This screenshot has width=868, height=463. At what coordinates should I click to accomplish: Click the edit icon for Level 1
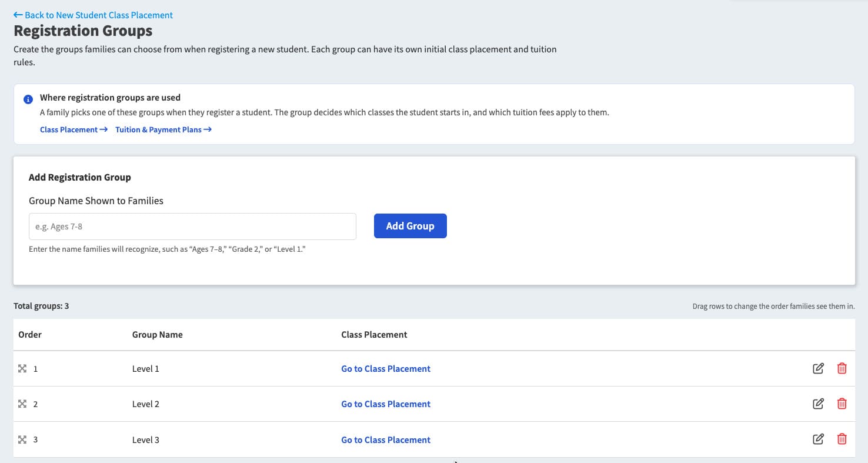pyautogui.click(x=818, y=368)
